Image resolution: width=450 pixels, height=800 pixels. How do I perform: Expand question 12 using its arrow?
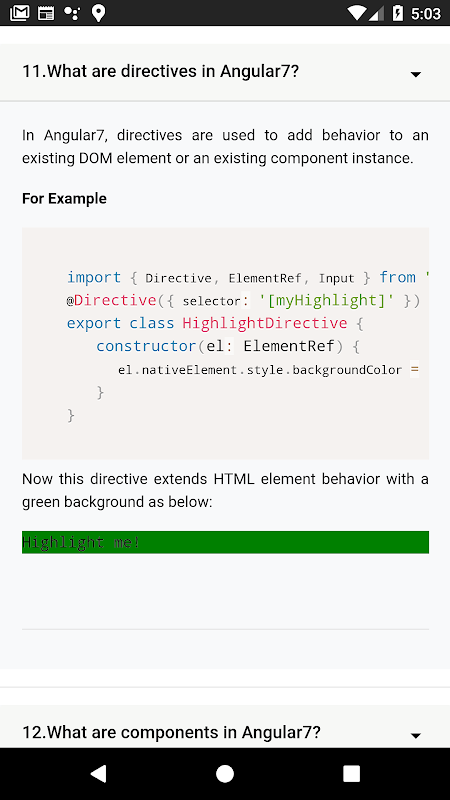[x=416, y=735]
